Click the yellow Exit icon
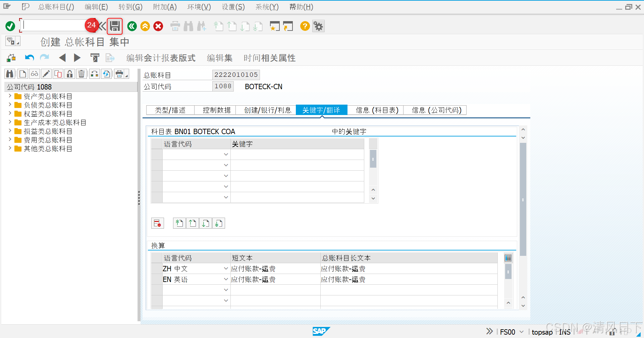Viewport: 644px width, 338px height. [x=145, y=26]
